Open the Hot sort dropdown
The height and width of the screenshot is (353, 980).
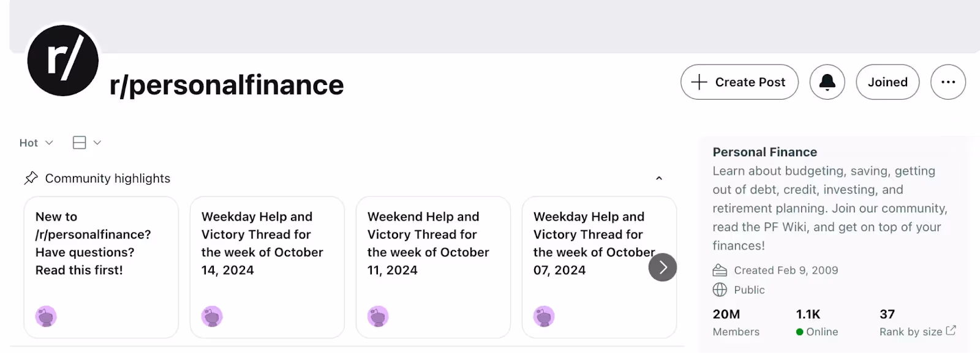pos(36,143)
